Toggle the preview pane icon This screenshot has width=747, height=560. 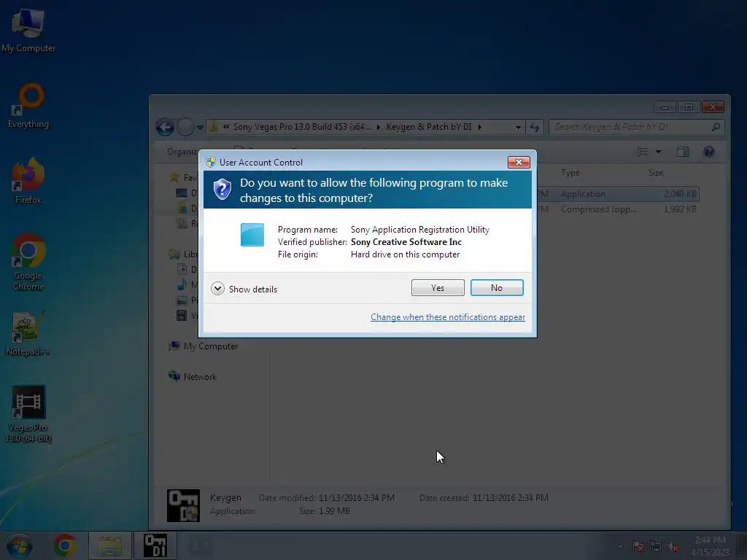pyautogui.click(x=683, y=152)
